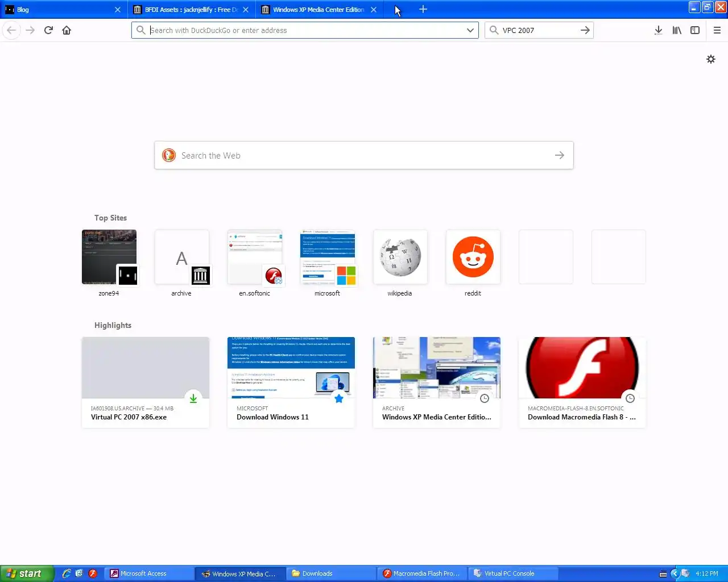Click the VPC 2007 search field
This screenshot has height=582, width=728.
pyautogui.click(x=539, y=30)
